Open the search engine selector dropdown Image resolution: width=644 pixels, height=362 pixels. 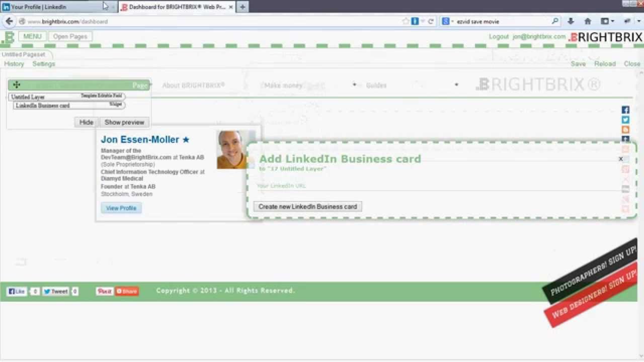[447, 22]
